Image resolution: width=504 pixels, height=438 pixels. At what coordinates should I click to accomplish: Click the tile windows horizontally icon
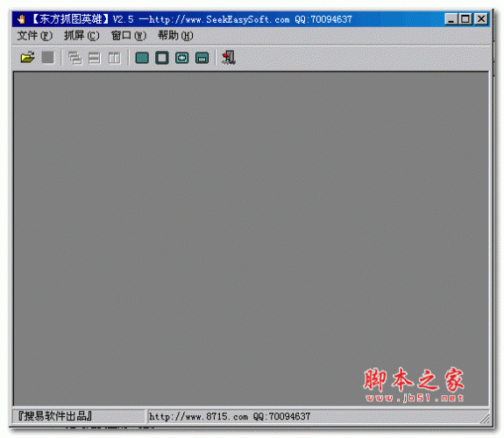tap(95, 58)
